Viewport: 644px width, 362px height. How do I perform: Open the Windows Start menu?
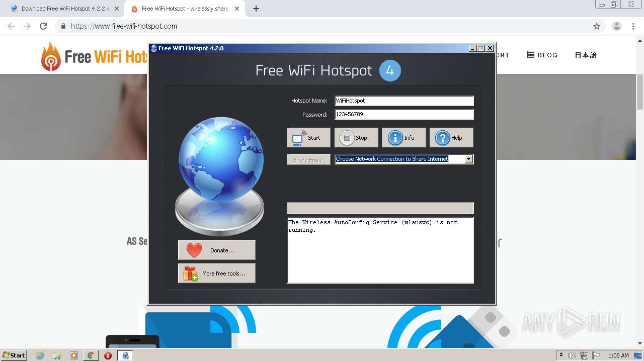pos(14,355)
